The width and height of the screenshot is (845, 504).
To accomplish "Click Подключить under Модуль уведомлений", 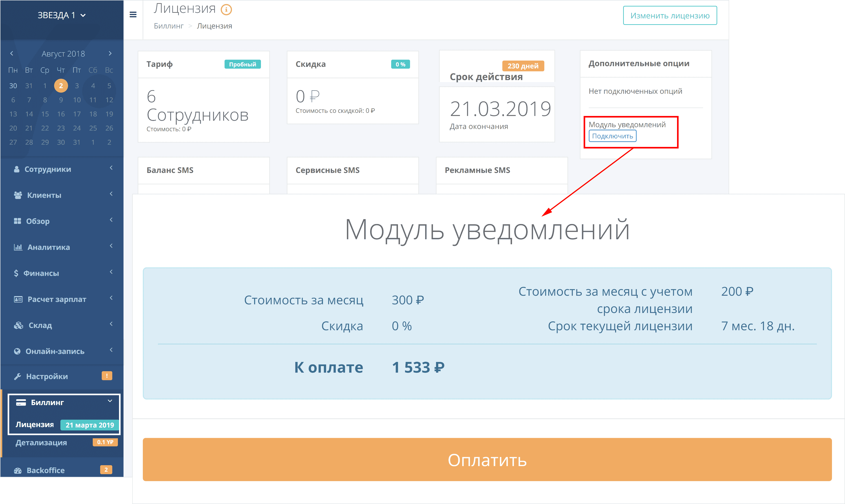I will [x=612, y=136].
